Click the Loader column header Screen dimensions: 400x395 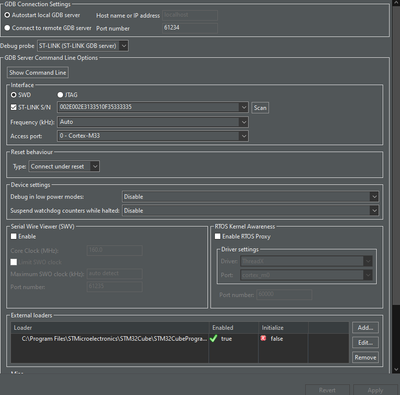[110, 328]
